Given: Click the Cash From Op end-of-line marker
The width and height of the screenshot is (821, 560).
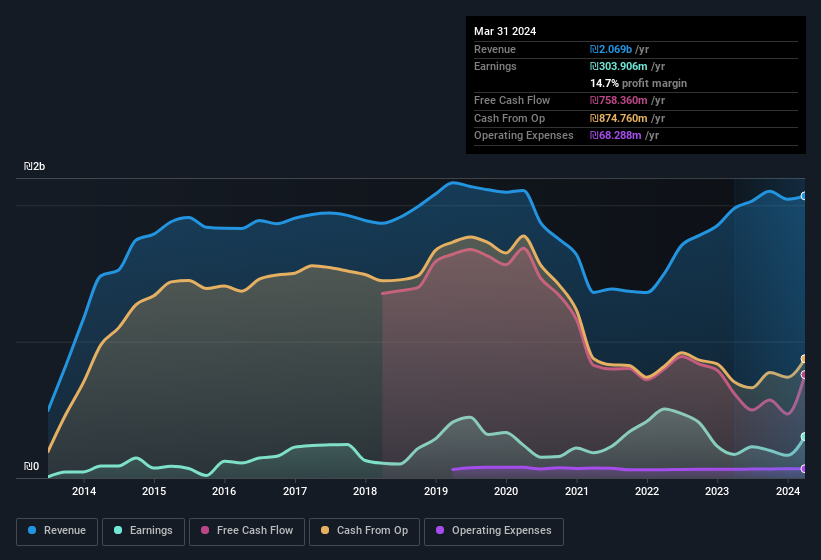Looking at the screenshot, I should pos(804,359).
